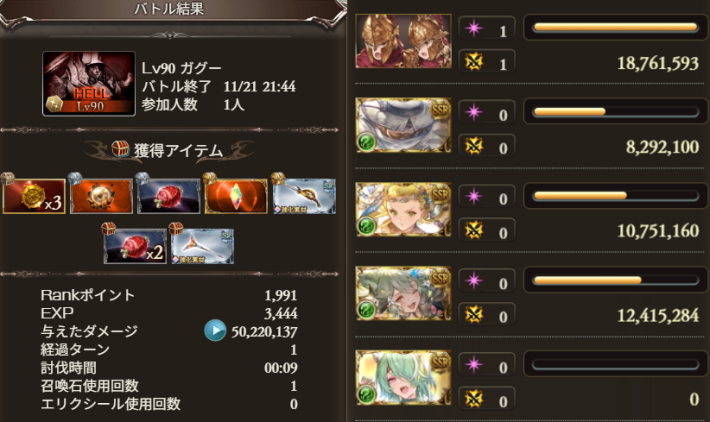Open the green-haired SSR character with 0 damage

[x=403, y=378]
